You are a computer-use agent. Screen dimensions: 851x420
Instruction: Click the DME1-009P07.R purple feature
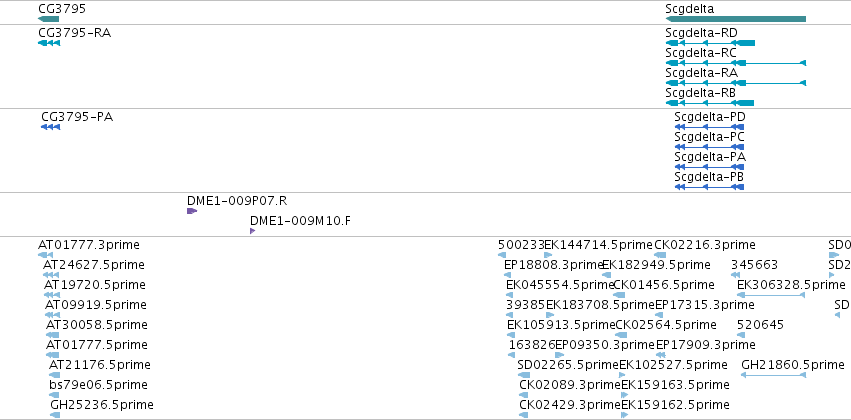pyautogui.click(x=192, y=211)
